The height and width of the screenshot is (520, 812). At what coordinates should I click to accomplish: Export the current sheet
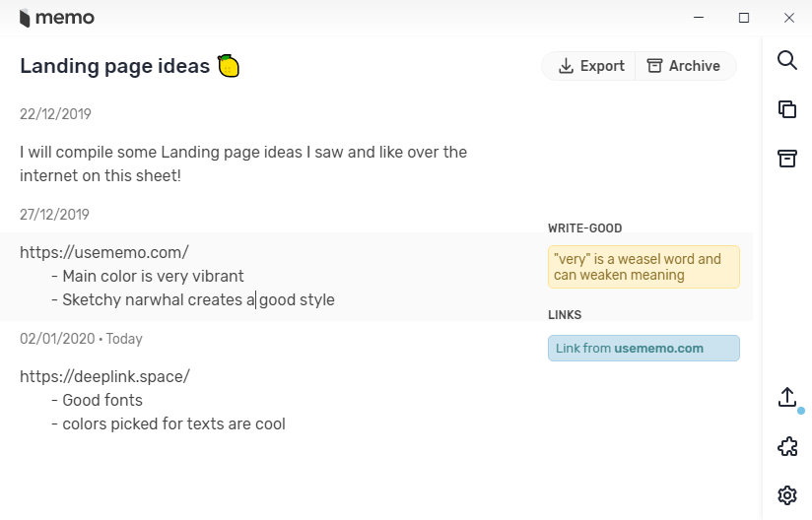coord(591,66)
